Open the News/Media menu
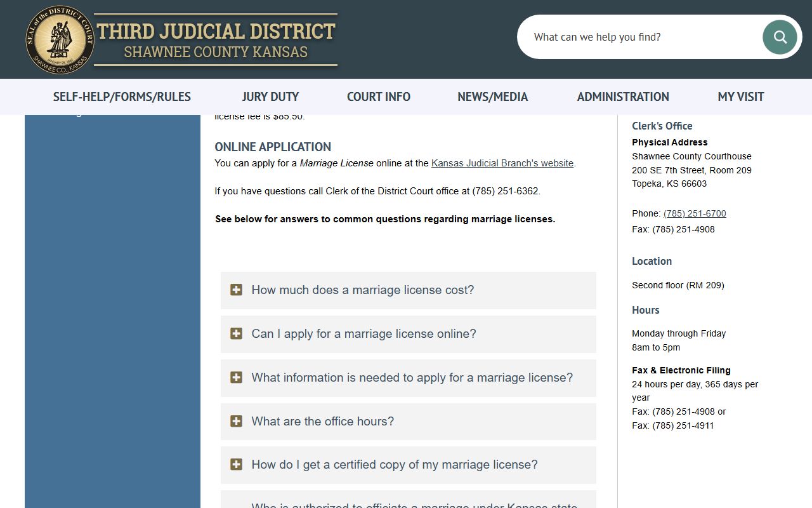Image resolution: width=812 pixels, height=508 pixels. (493, 97)
